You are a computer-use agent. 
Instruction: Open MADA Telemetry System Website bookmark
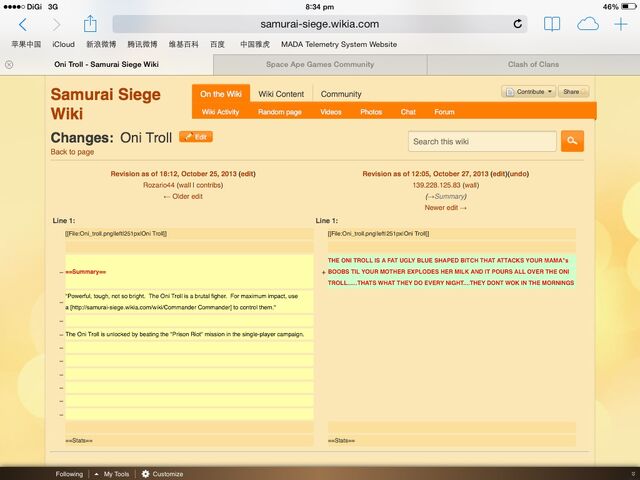[339, 44]
